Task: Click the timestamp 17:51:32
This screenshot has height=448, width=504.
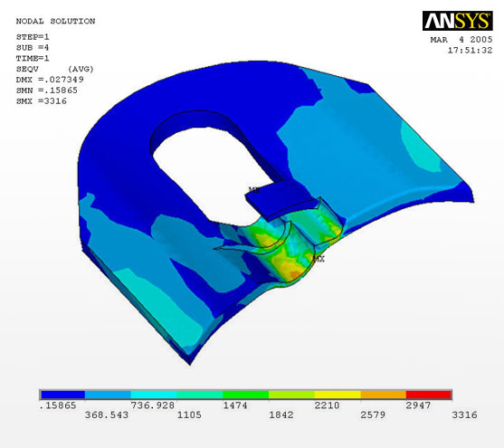Action: [470, 50]
